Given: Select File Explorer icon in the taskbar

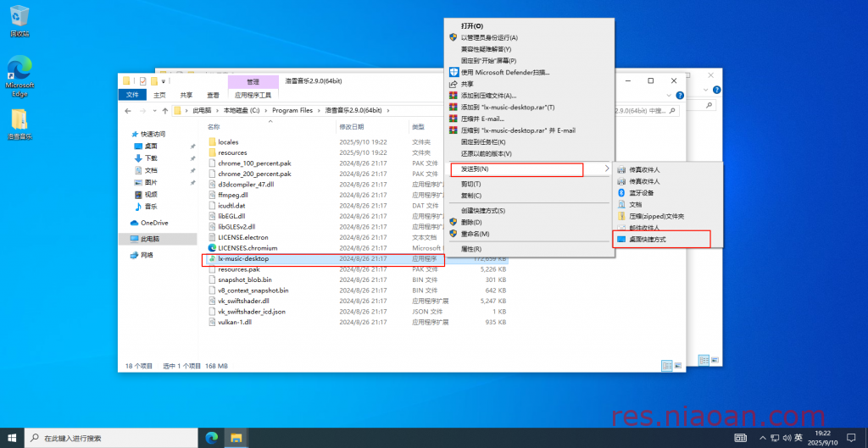Looking at the screenshot, I should click(236, 438).
